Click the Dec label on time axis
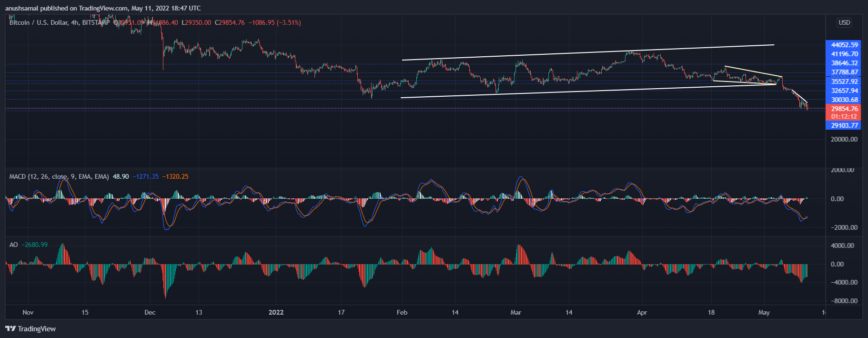This screenshot has height=338, width=868. (x=150, y=312)
